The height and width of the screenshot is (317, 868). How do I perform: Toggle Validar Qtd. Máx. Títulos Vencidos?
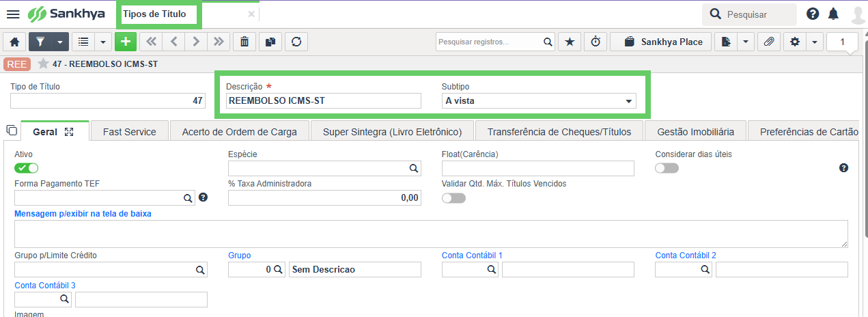453,198
